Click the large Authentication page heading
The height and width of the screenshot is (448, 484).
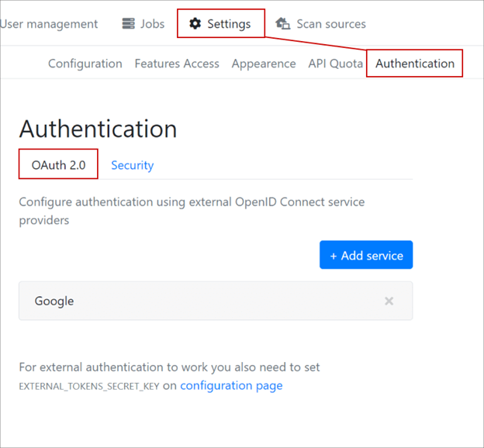[98, 129]
